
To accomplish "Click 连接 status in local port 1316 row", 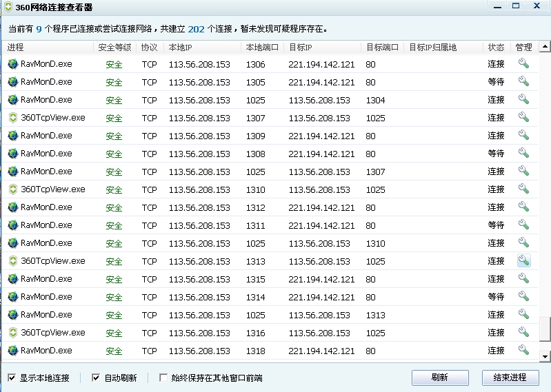I will coord(497,332).
